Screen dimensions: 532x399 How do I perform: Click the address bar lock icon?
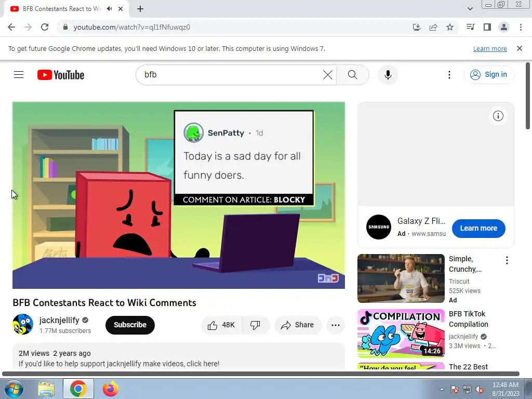65,27
